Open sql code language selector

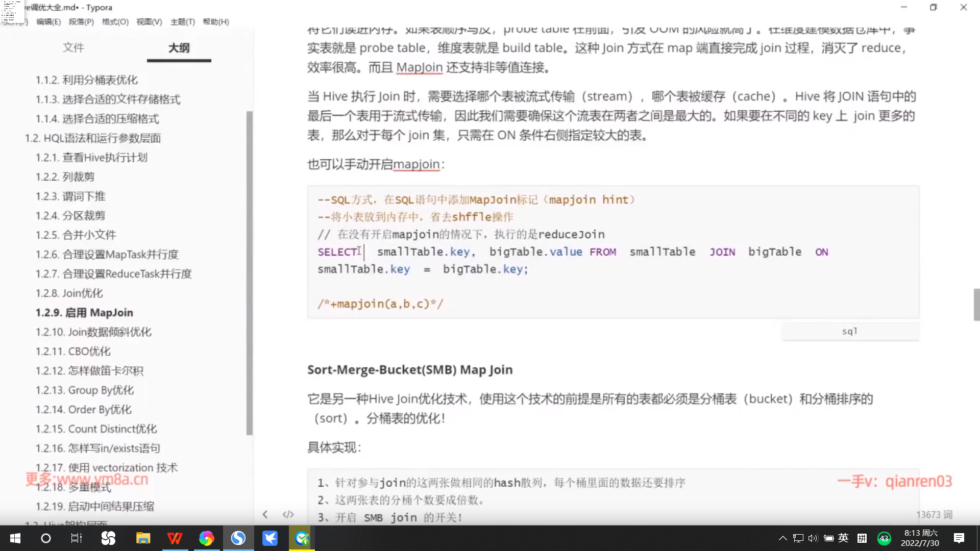(x=849, y=332)
